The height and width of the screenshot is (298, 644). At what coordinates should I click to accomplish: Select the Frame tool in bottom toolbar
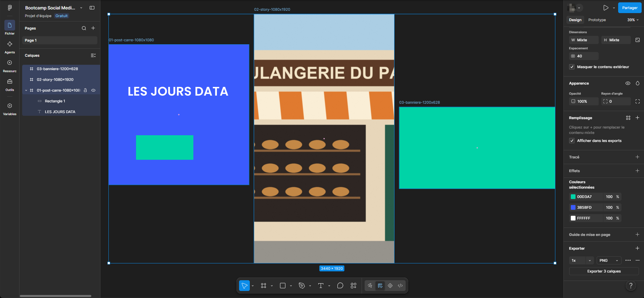click(264, 286)
